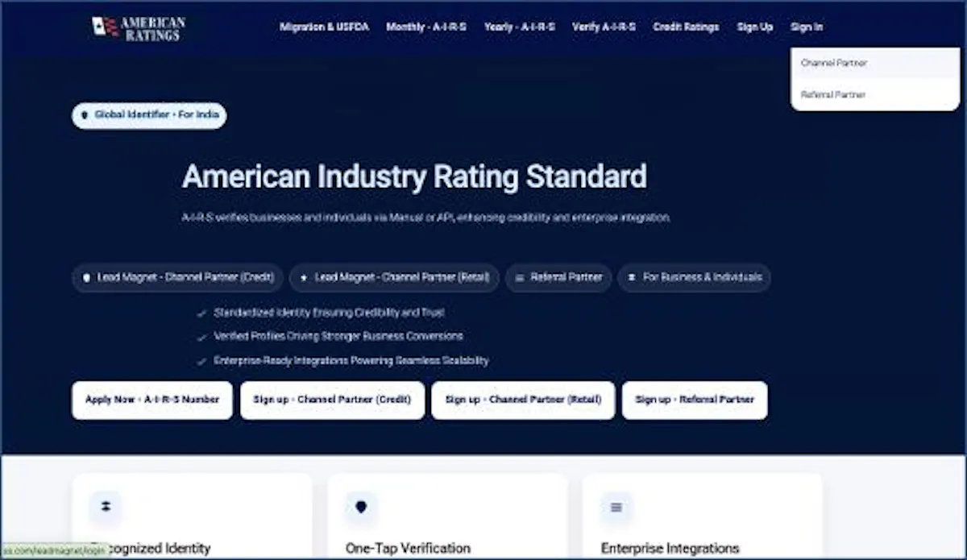The width and height of the screenshot is (967, 560).
Task: Click Sign up - Channel Partner (Retail) button
Action: click(523, 400)
